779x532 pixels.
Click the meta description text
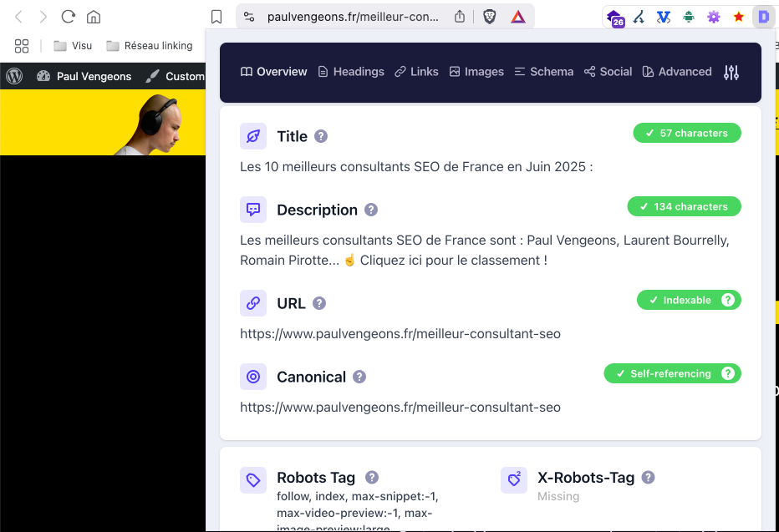pos(485,250)
